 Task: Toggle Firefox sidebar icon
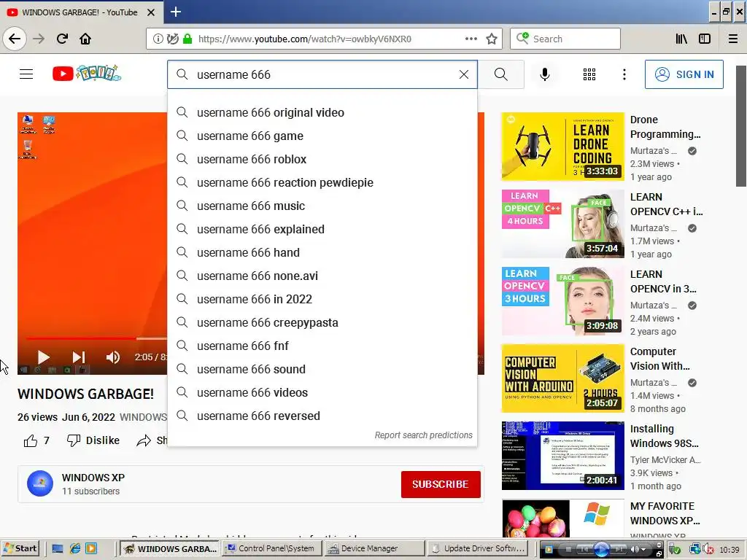click(x=705, y=39)
